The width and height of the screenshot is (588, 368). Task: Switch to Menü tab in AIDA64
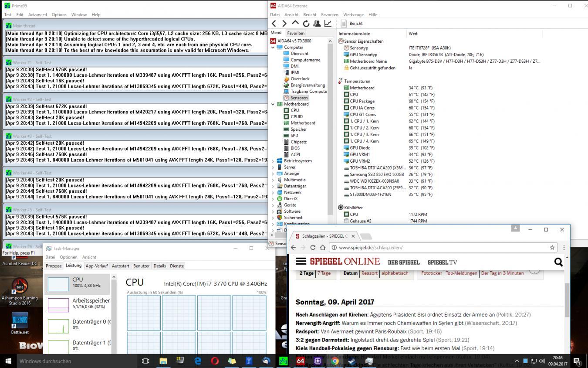click(276, 33)
